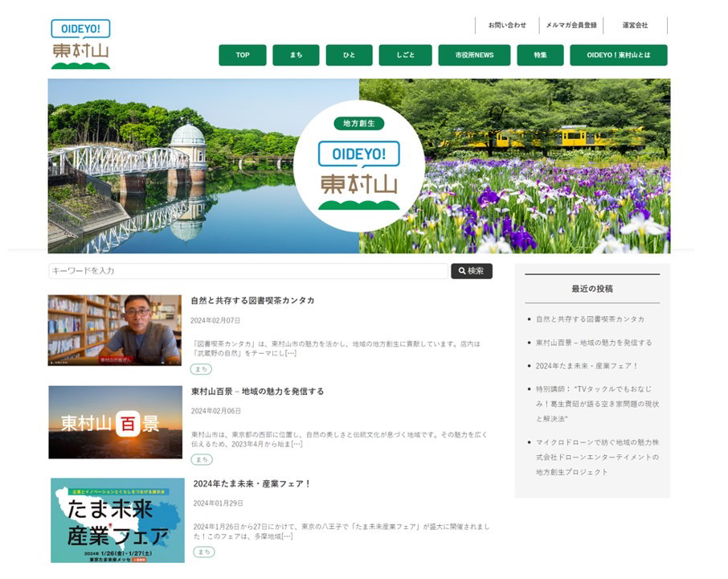Open メルマガ会員登録 link
728x579 pixels.
pyautogui.click(x=571, y=26)
